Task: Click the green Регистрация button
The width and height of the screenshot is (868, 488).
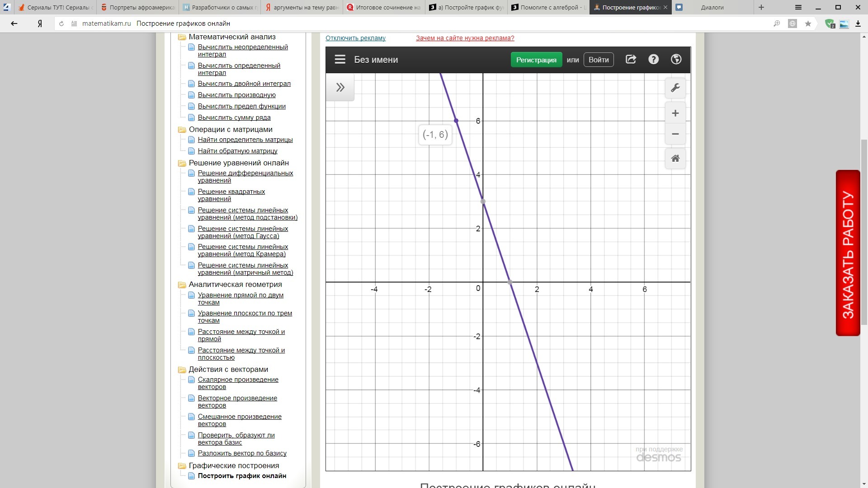Action: [536, 60]
